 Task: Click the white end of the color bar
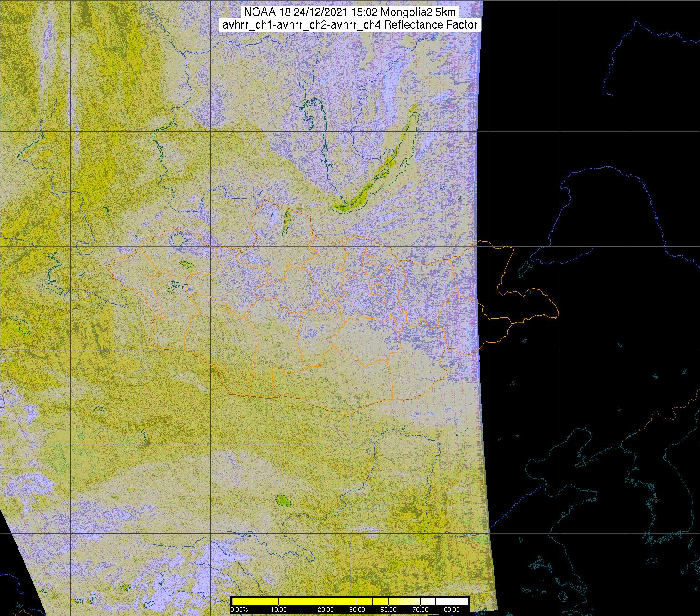[459, 601]
